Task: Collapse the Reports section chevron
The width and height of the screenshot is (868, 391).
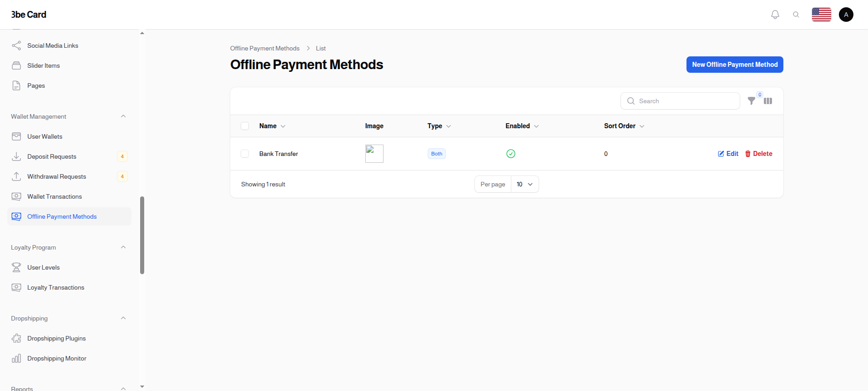Action: click(123, 388)
